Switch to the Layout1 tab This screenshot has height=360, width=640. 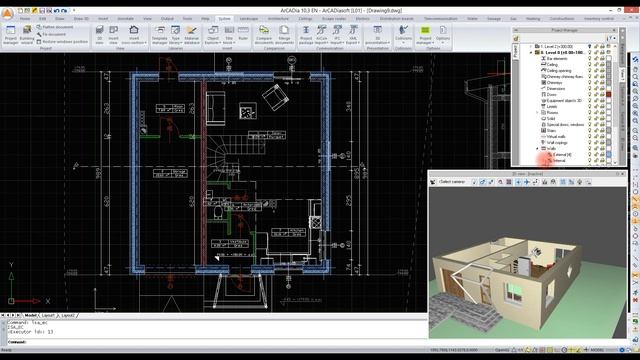[x=48, y=316]
